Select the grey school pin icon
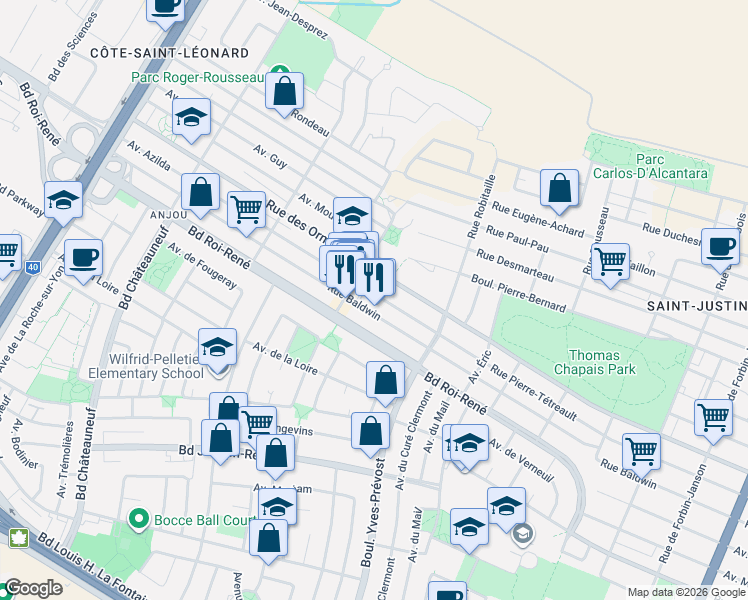 pyautogui.click(x=523, y=535)
